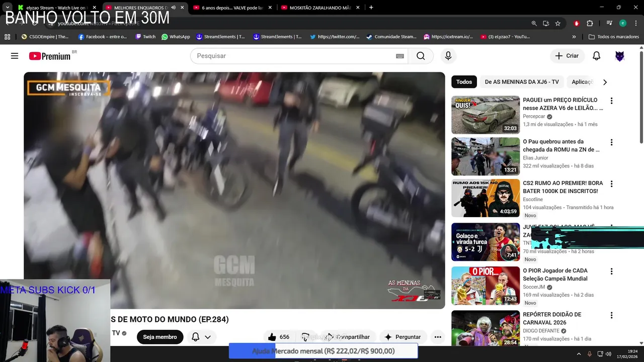Open options for REPÓRTER DOIDÃO video
The width and height of the screenshot is (644, 362).
click(611, 315)
